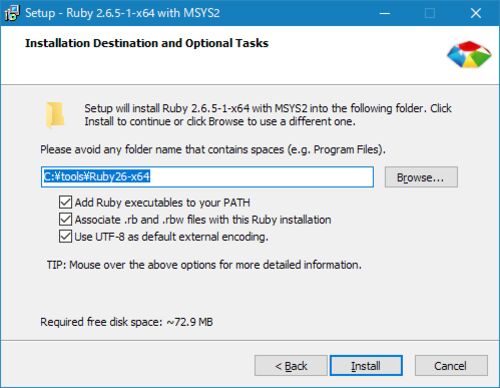500x388 pixels.
Task: Minimize the Setup window
Action: [385, 13]
